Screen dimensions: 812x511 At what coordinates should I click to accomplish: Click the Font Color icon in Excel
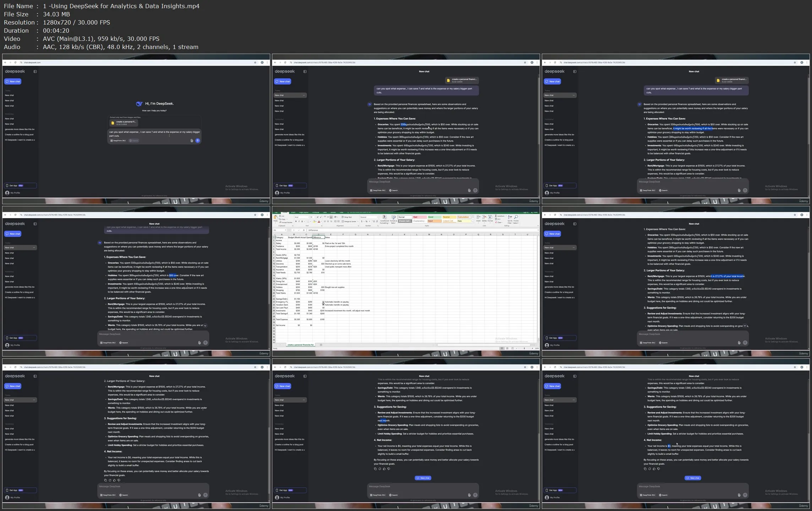point(319,221)
